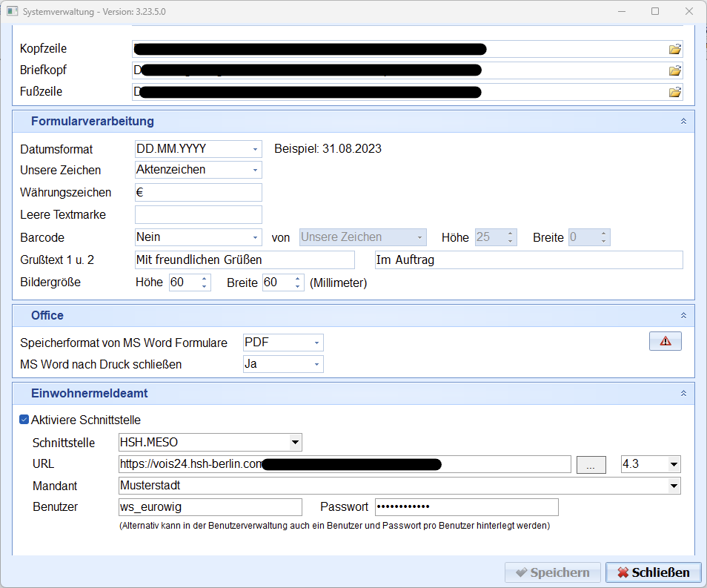The width and height of the screenshot is (707, 588).
Task: Open the Mandant Musterstadt dropdown
Action: point(673,486)
